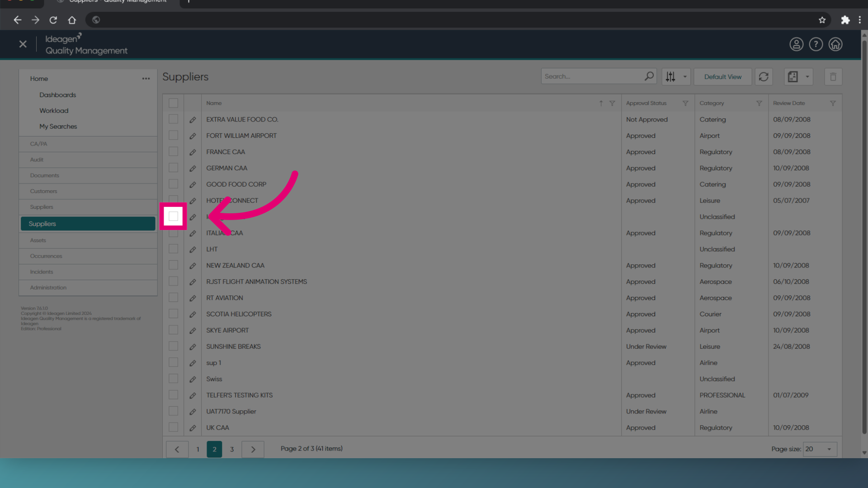Open My Searches in the sidebar
Screen dimensions: 868x488
tap(58, 127)
